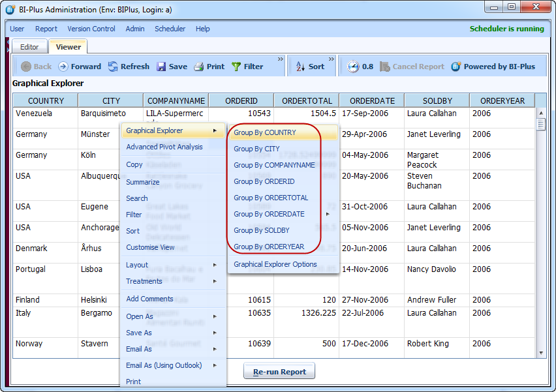Click the ORDERTOTAL column header
Image resolution: width=556 pixels, height=392 pixels.
[307, 100]
